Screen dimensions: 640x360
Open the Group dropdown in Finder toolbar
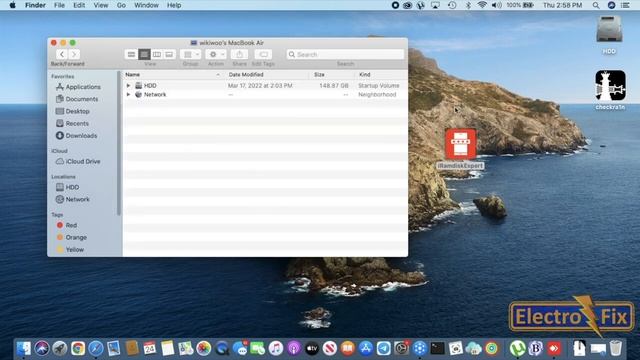click(190, 54)
